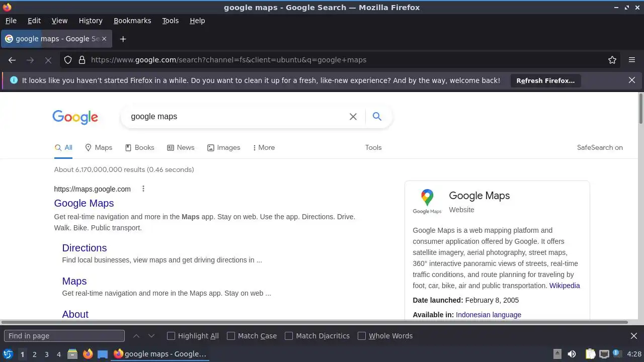Open the Google Maps result link
Image resolution: width=644 pixels, height=362 pixels.
coord(84,203)
